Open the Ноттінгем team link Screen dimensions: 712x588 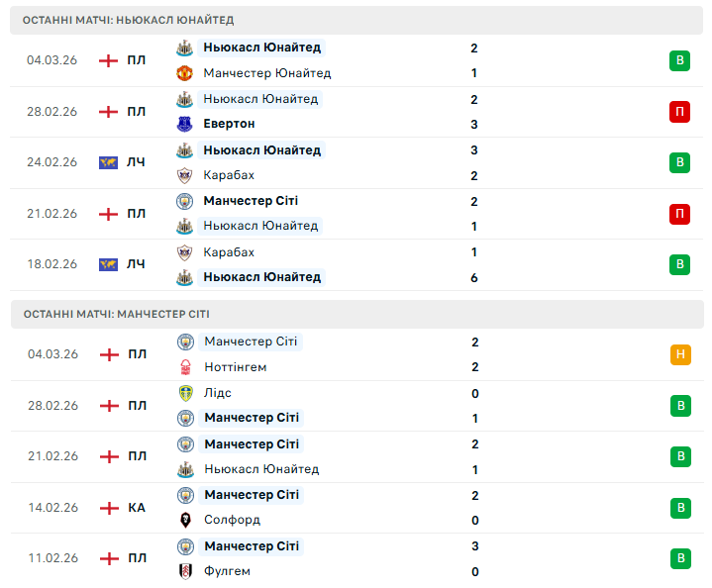coord(235,367)
